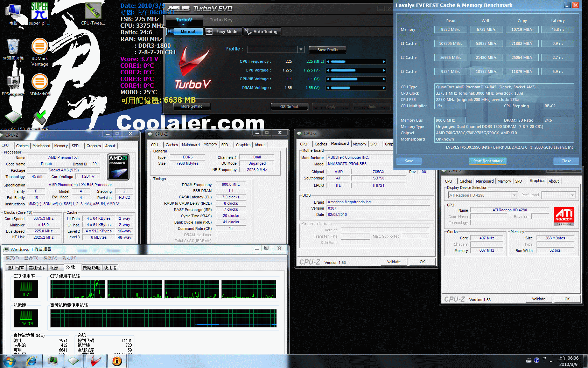Click the Mainboard Model M4A89GTD-PRO/USB3 field
The image size is (588, 368).
359,164
